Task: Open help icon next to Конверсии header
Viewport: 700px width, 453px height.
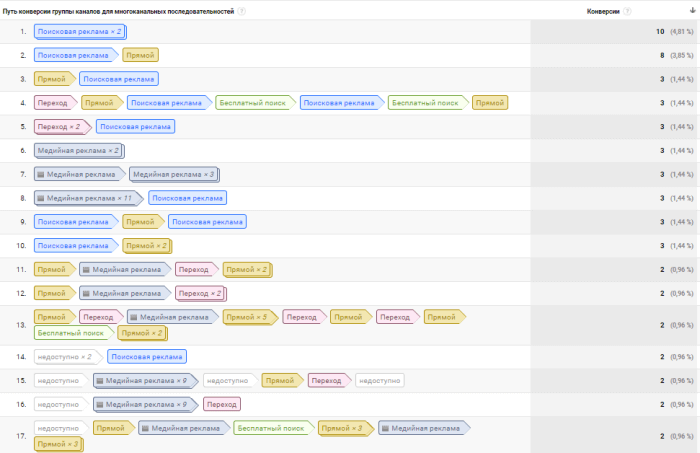Action: 627,11
